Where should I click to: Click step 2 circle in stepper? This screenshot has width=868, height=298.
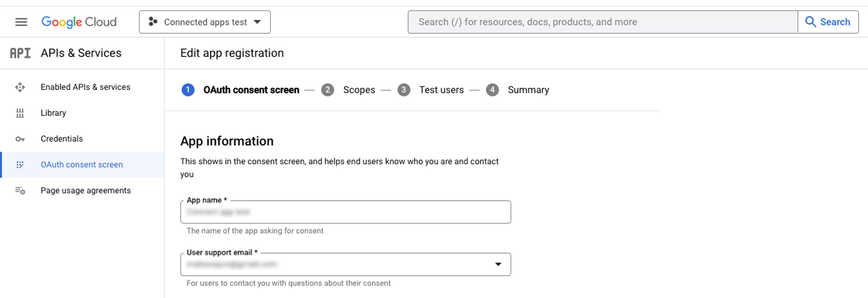[327, 90]
